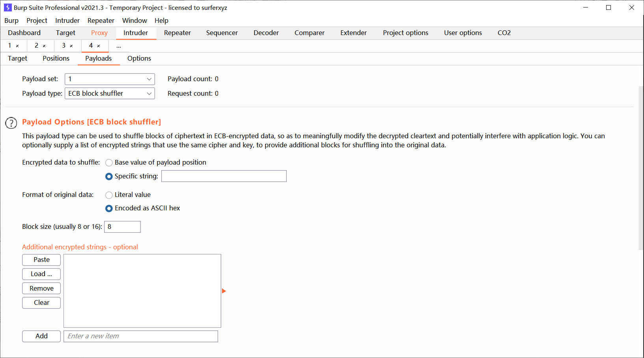Click the Add button
Image resolution: width=644 pixels, height=358 pixels.
click(x=41, y=336)
